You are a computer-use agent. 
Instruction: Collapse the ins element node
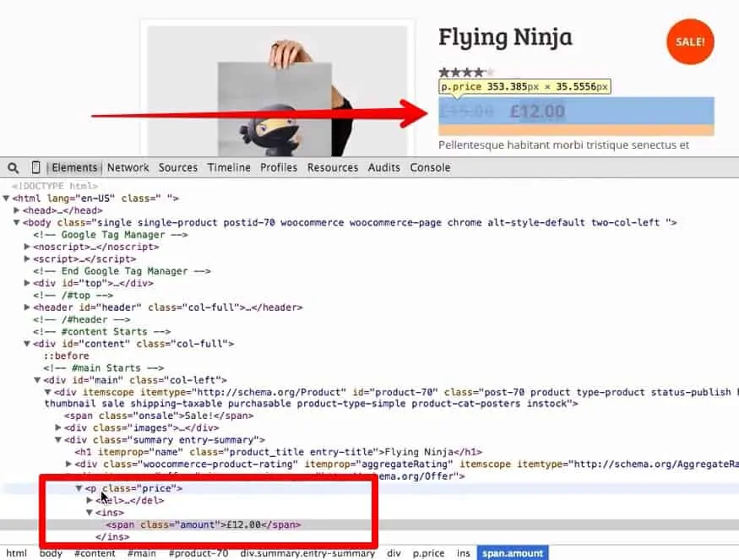click(90, 512)
